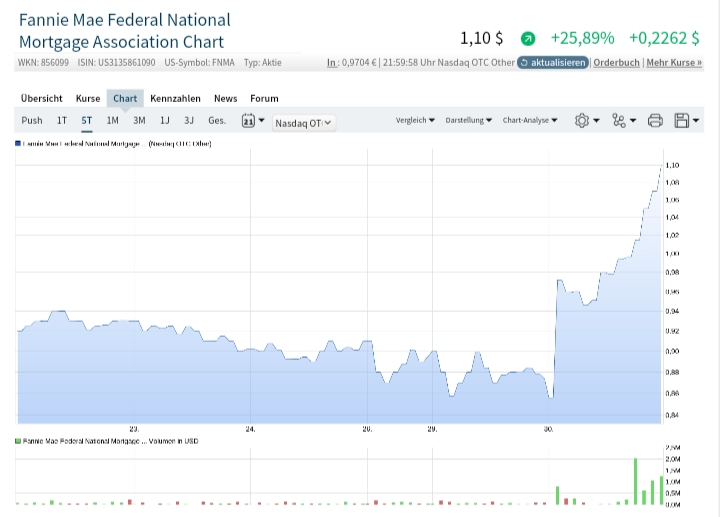Open dropdown arrow beside the save icon
Screen dimensions: 720x517
click(x=696, y=121)
